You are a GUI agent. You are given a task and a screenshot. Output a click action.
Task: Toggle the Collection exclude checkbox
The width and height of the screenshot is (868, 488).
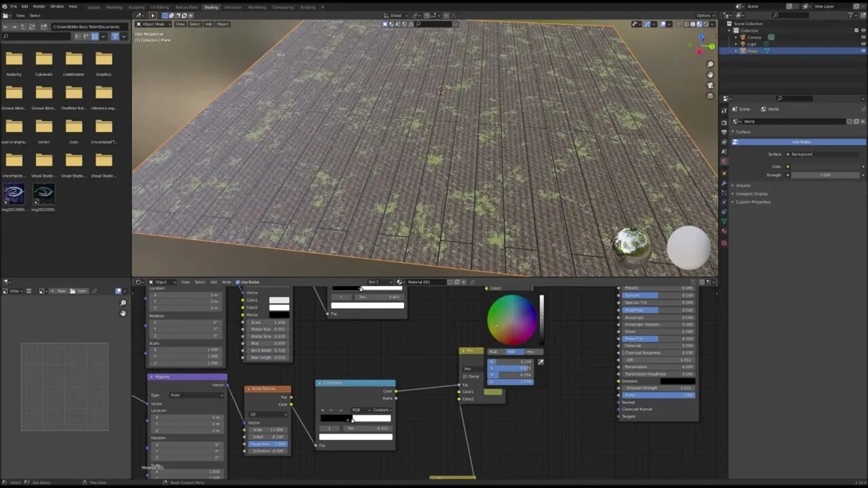click(x=856, y=30)
